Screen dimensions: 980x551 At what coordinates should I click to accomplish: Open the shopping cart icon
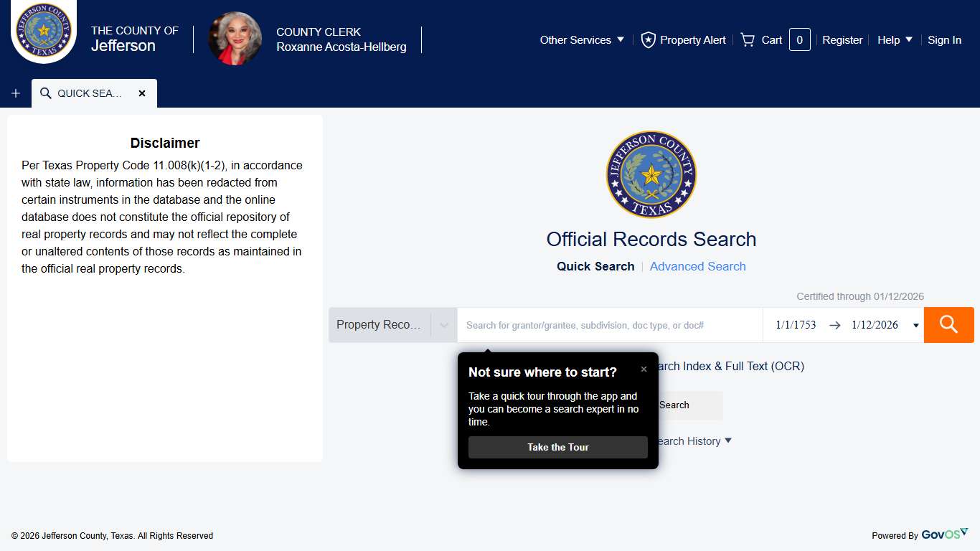click(x=748, y=40)
